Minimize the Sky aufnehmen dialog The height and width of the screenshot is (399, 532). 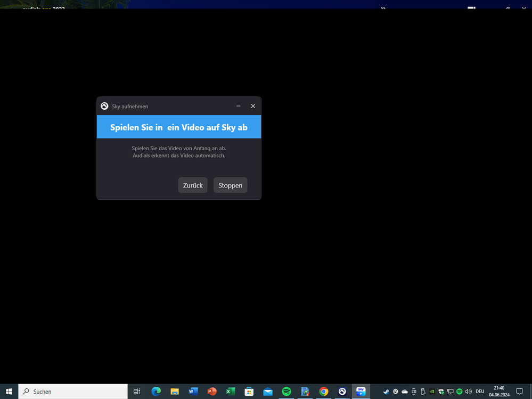coord(239,106)
